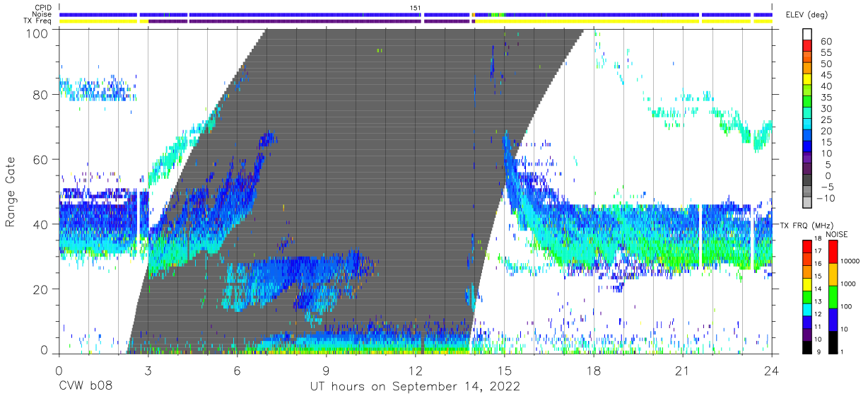Select the "45" value on ELEV scale
Viewport: 868px width, 401px height.
coord(826,75)
